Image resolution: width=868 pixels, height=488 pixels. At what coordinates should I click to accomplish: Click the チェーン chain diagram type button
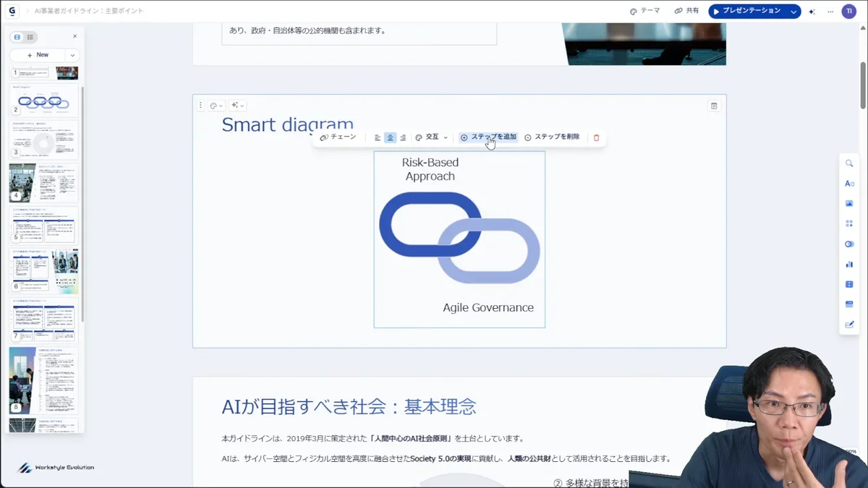(x=338, y=137)
